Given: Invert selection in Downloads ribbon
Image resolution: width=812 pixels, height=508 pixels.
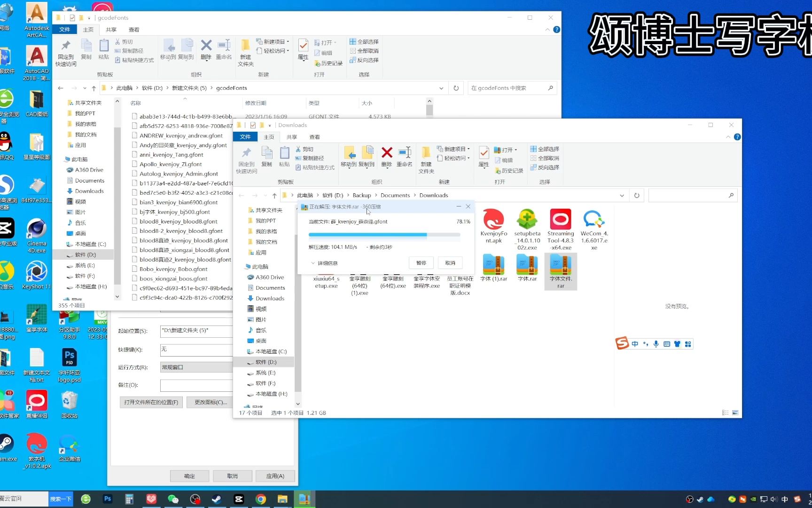Looking at the screenshot, I should coord(545,167).
